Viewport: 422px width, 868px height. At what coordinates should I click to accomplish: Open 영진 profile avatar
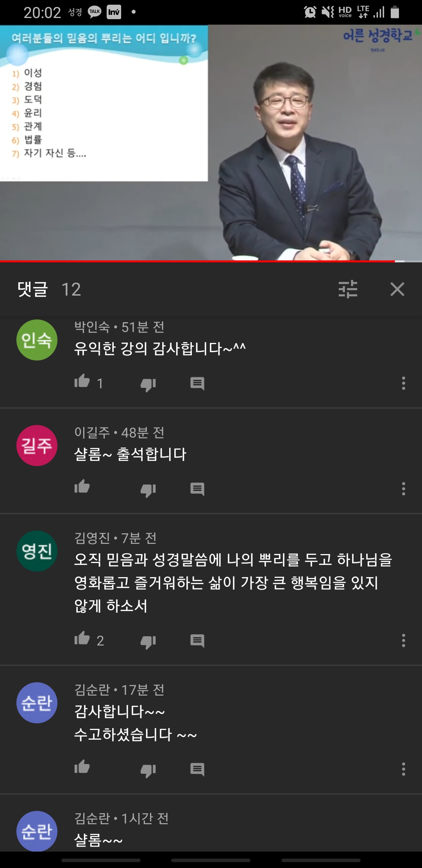point(37,551)
